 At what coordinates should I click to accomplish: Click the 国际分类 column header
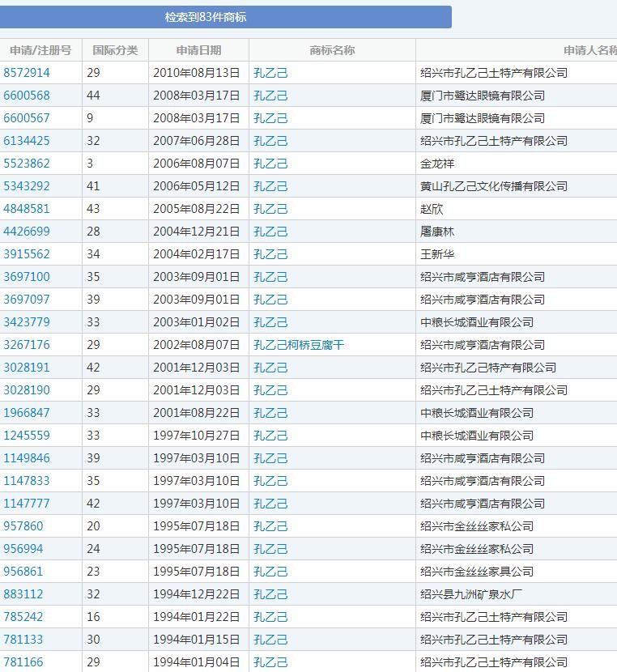pyautogui.click(x=115, y=50)
